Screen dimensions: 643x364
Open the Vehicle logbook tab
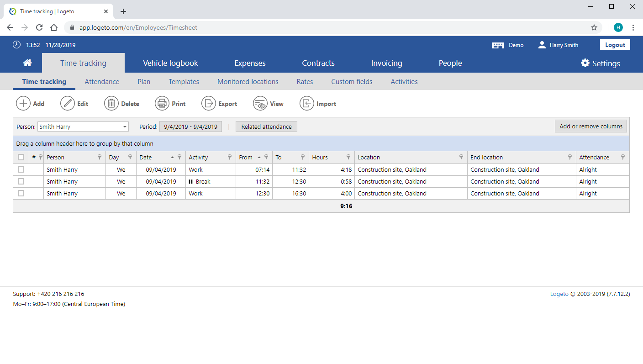[170, 63]
